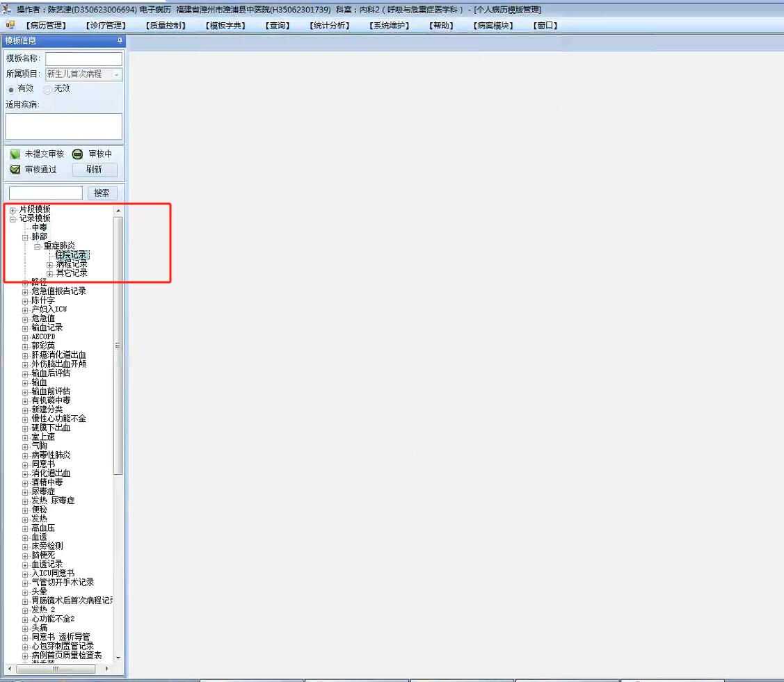Viewport: 784px width, 682px height.
Task: Collapse the 肺部 tree node
Action: 25,237
